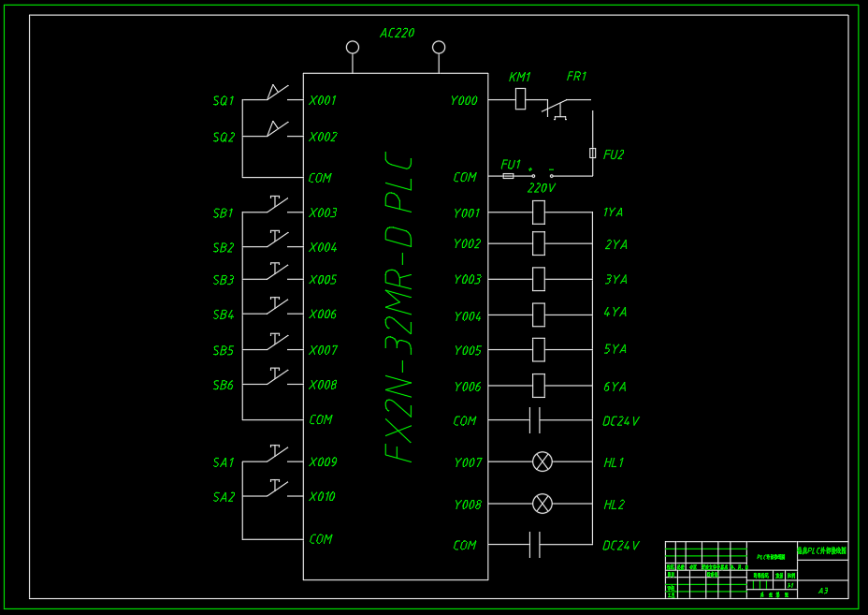Select the 5YA solenoid coil box
This screenshot has height=615, width=868.
coord(538,349)
